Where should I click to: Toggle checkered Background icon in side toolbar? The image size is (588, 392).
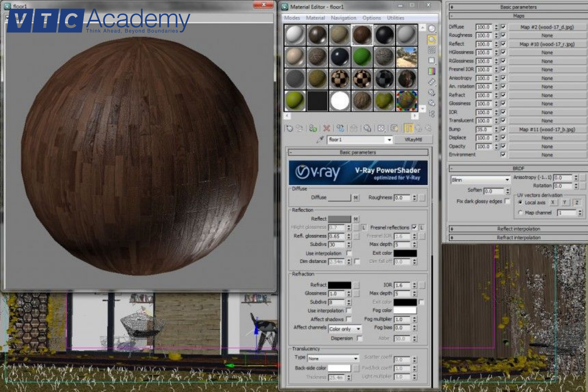click(x=432, y=50)
